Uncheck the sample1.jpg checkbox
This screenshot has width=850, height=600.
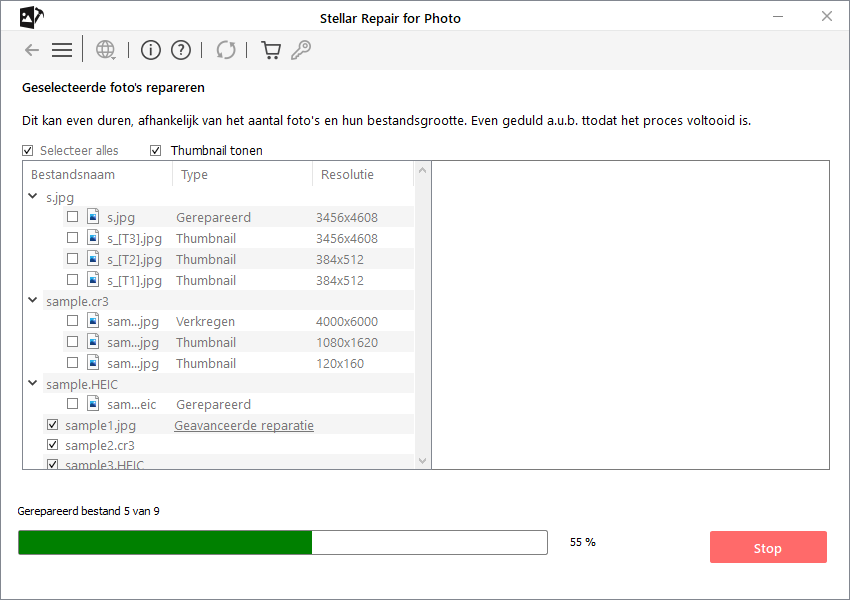(52, 425)
